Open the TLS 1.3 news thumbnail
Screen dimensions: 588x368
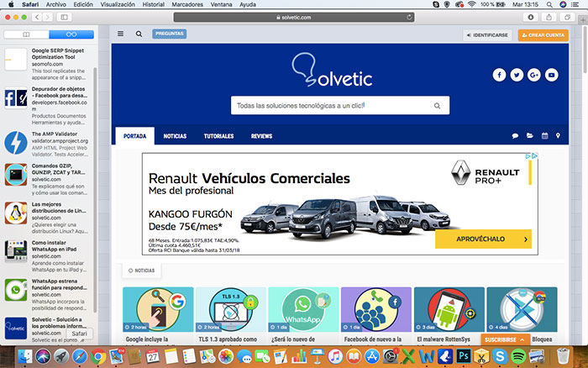[231, 309]
